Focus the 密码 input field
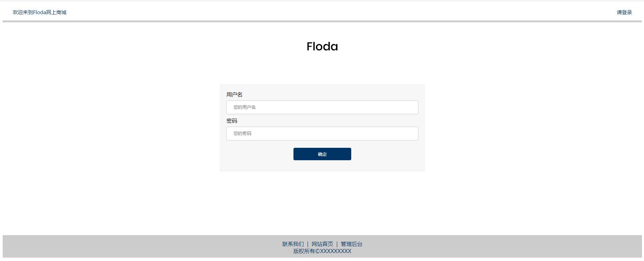 (x=322, y=133)
